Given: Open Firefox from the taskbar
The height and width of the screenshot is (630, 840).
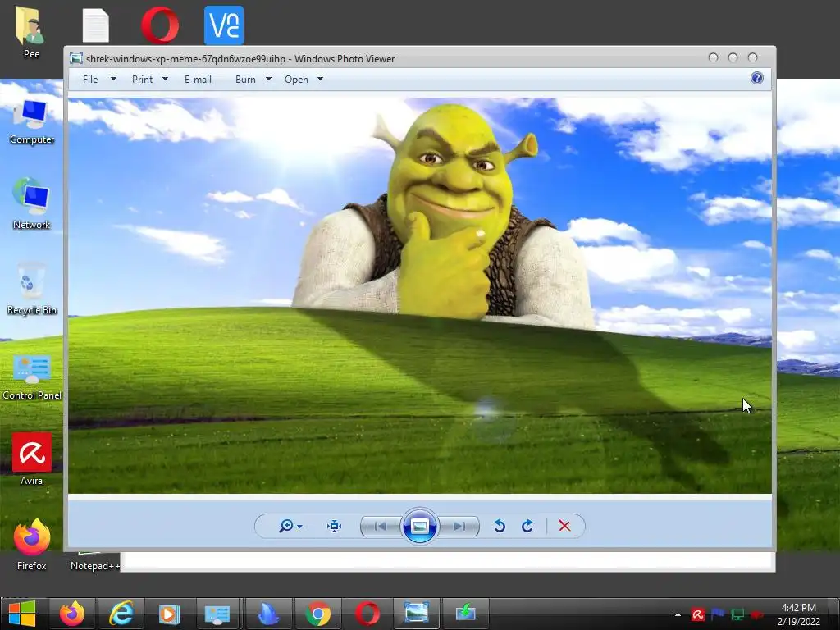Looking at the screenshot, I should [72, 614].
